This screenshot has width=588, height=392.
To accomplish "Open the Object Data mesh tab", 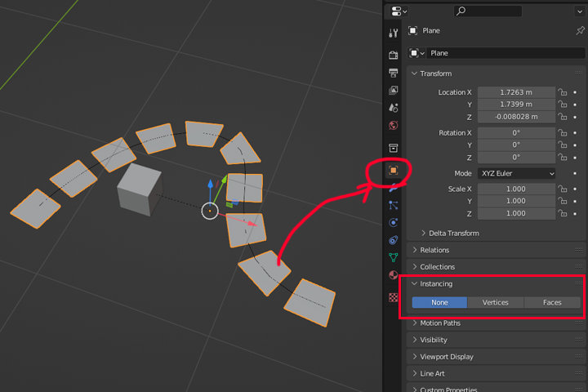I will coord(393,258).
